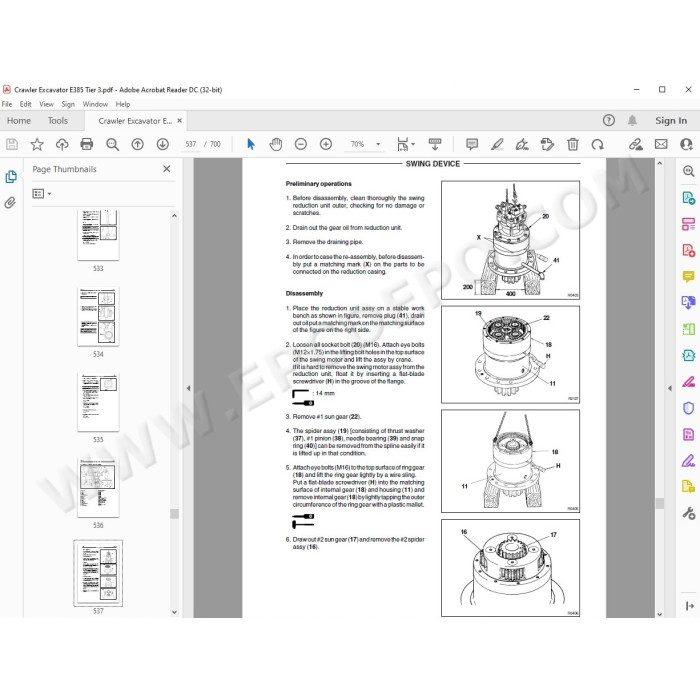Image resolution: width=700 pixels, height=700 pixels.
Task: Zoom out with minus icon
Action: pyautogui.click(x=301, y=144)
